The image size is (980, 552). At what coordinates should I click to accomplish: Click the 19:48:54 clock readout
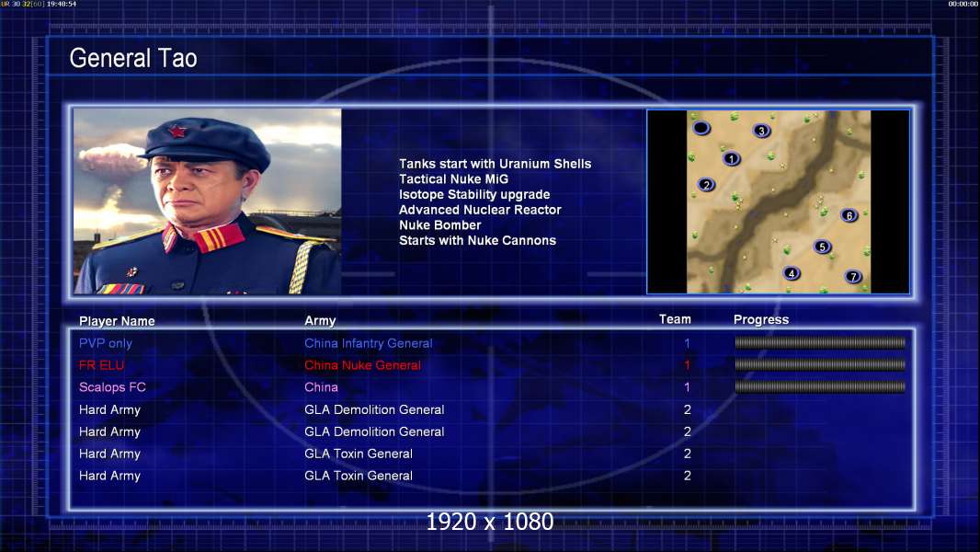click(62, 4)
